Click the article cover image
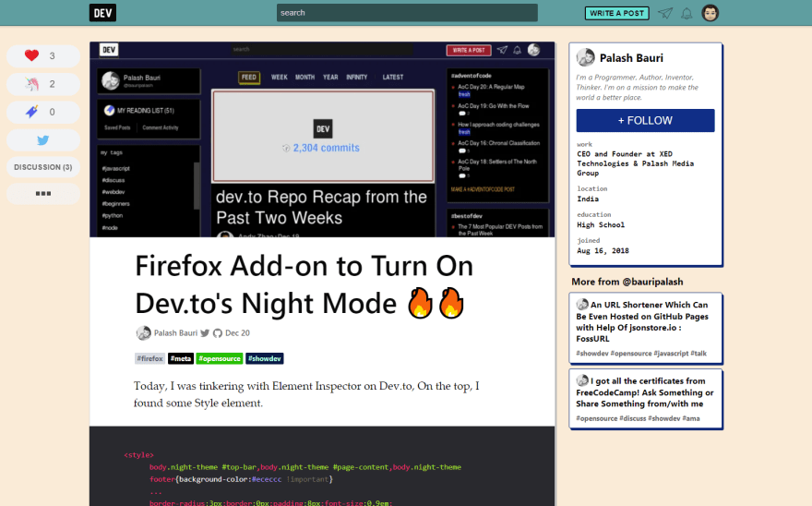This screenshot has height=506, width=812. pyautogui.click(x=322, y=139)
